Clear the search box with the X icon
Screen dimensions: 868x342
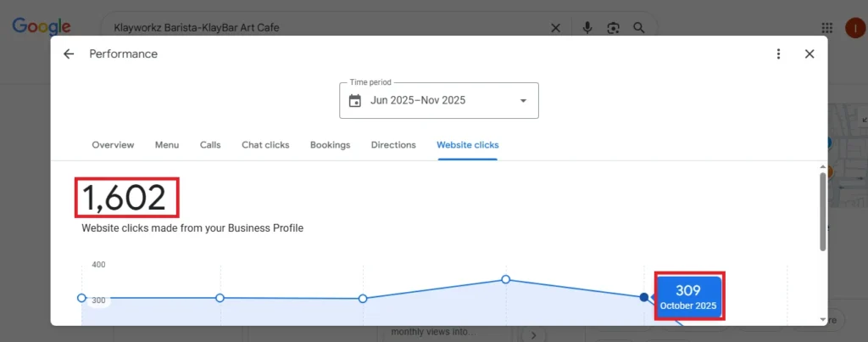click(555, 28)
